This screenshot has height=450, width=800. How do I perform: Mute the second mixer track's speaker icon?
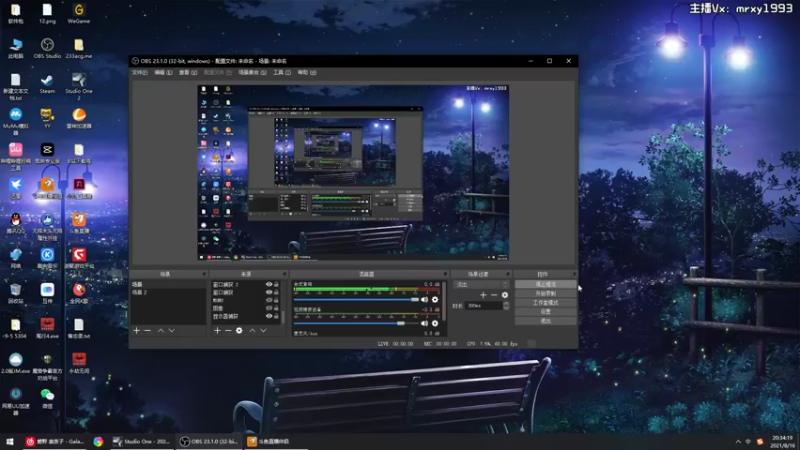tap(424, 323)
